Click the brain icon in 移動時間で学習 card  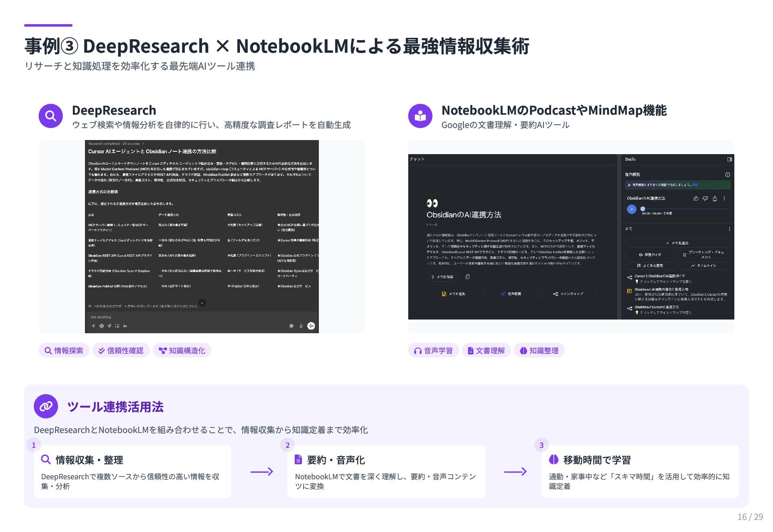tap(554, 459)
